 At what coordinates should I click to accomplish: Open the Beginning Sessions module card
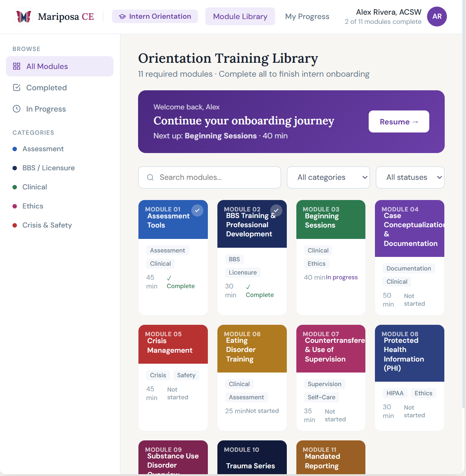click(331, 257)
